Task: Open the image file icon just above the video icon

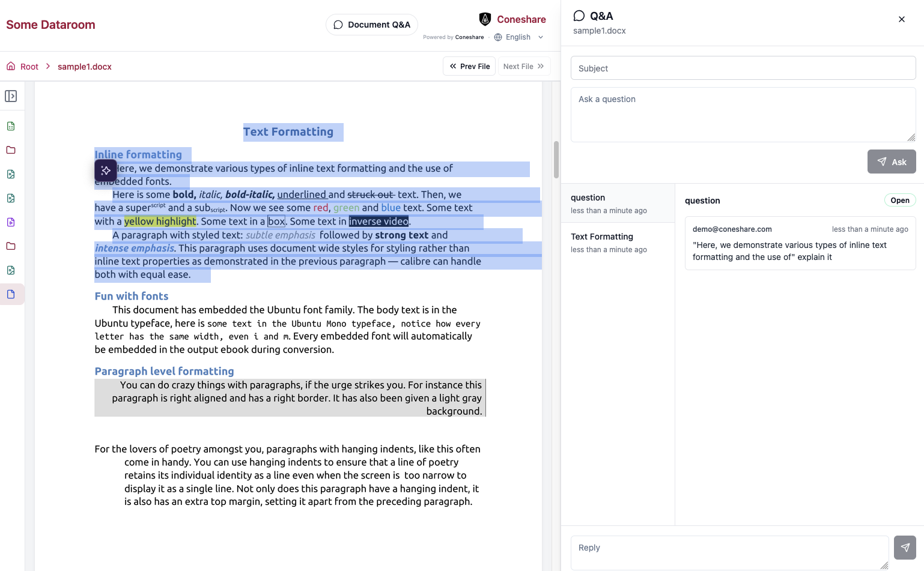Action: [11, 198]
